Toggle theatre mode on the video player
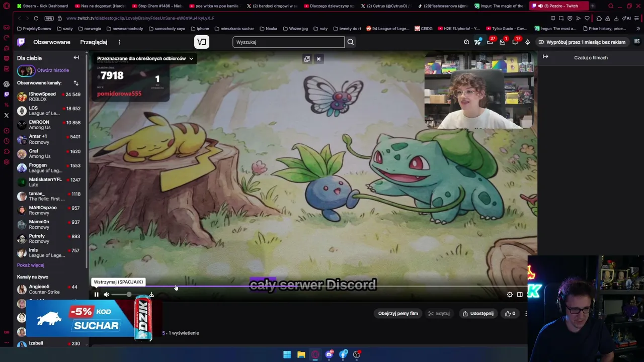The width and height of the screenshot is (644, 362). pos(520,295)
